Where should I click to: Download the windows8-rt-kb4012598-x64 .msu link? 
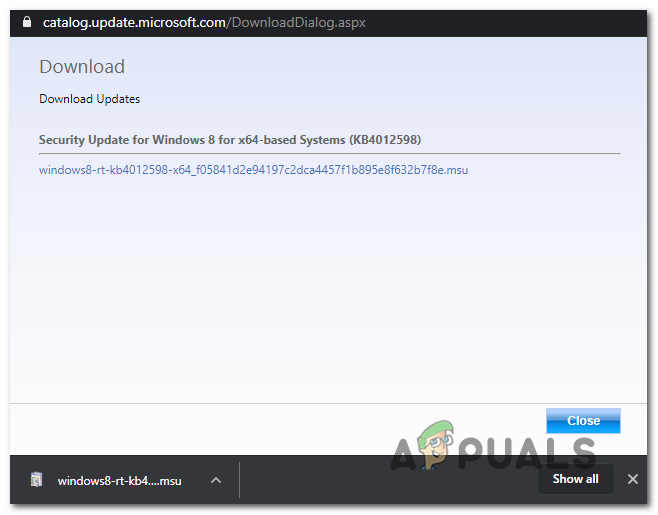click(x=253, y=170)
